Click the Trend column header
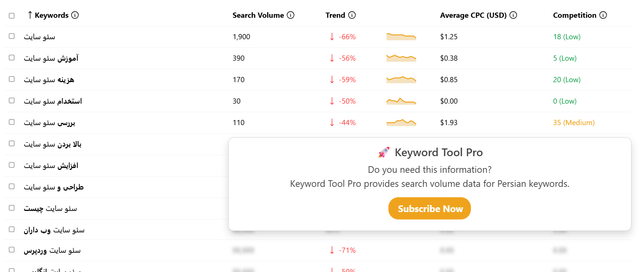The width and height of the screenshot is (644, 272). coord(335,15)
